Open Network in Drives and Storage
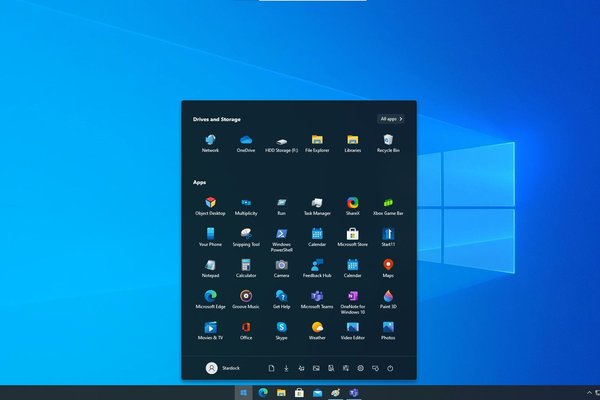The width and height of the screenshot is (600, 400). [210, 144]
